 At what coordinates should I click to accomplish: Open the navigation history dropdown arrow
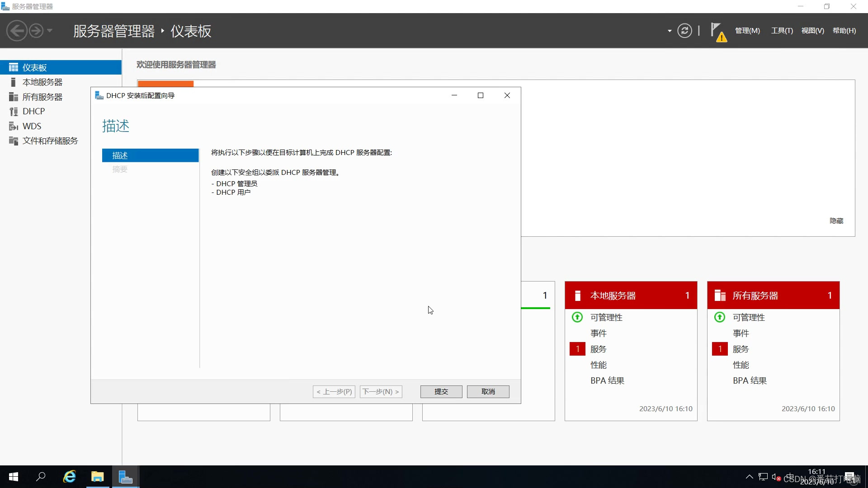pos(50,31)
